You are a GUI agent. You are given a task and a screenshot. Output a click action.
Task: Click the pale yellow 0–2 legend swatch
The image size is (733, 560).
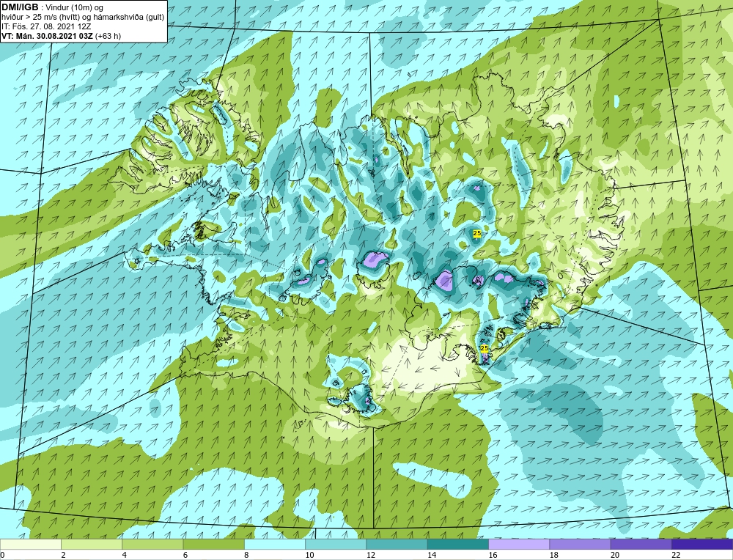point(31,544)
